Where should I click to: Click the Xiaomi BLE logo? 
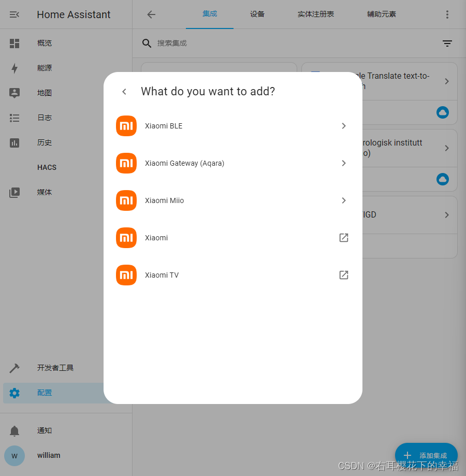click(x=126, y=126)
